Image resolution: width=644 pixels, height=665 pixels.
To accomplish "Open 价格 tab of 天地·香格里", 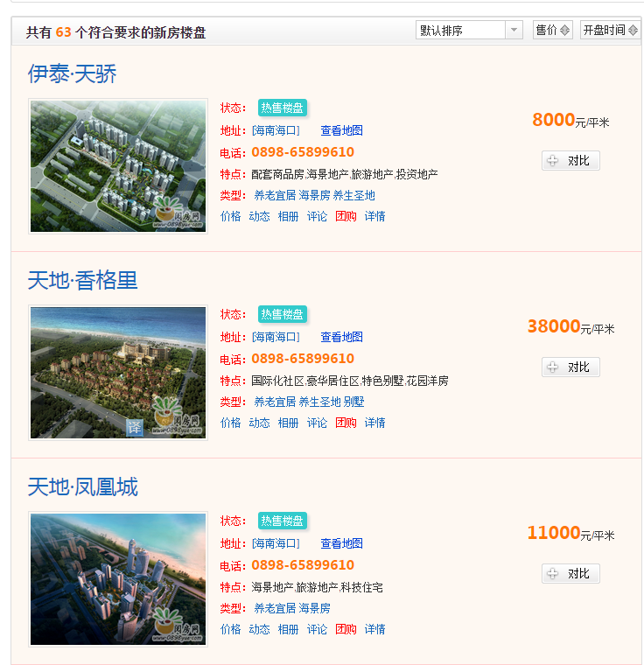I will [231, 423].
